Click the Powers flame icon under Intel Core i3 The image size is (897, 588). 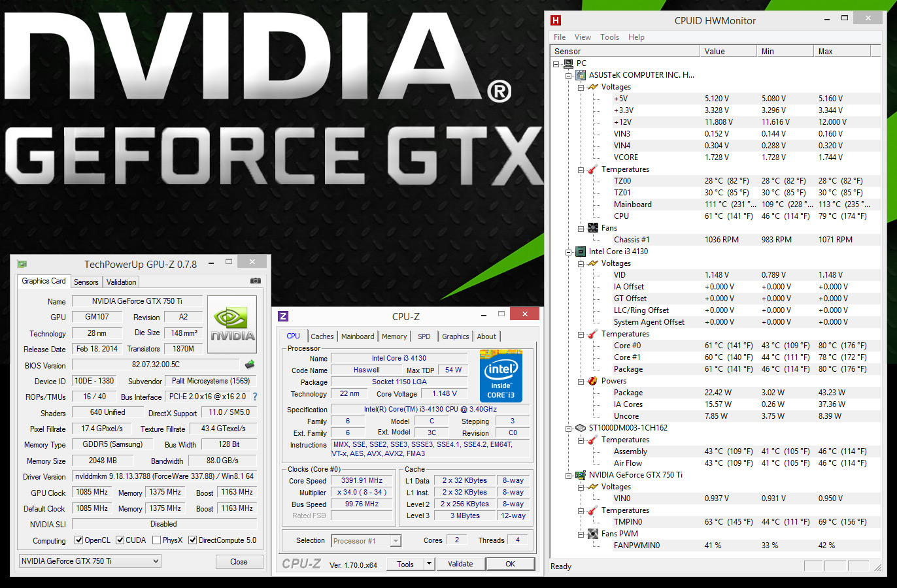[592, 381]
